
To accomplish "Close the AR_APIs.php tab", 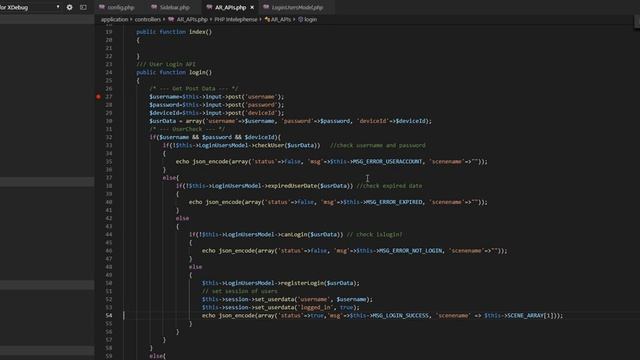I will pos(252,7).
